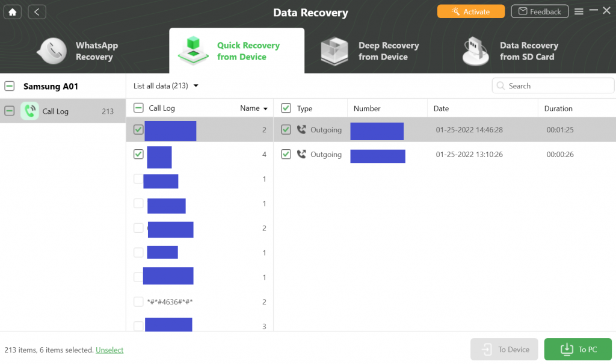Viewport: 616px width, 364px height.
Task: Toggle the Samsung A01 device checkbox
Action: pos(10,86)
